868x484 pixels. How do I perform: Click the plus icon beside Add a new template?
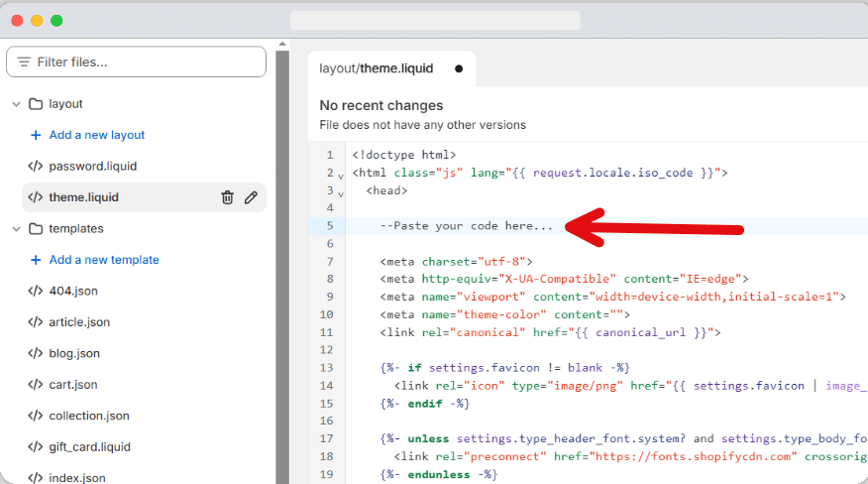[x=36, y=260]
